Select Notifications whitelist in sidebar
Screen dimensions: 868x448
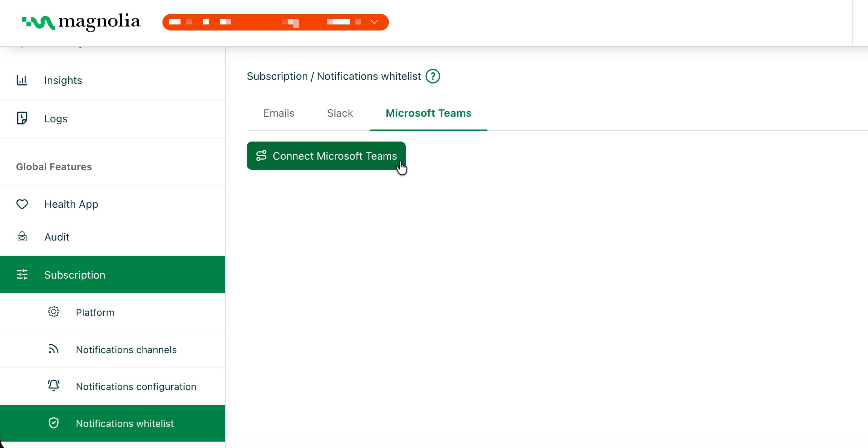tap(112, 424)
